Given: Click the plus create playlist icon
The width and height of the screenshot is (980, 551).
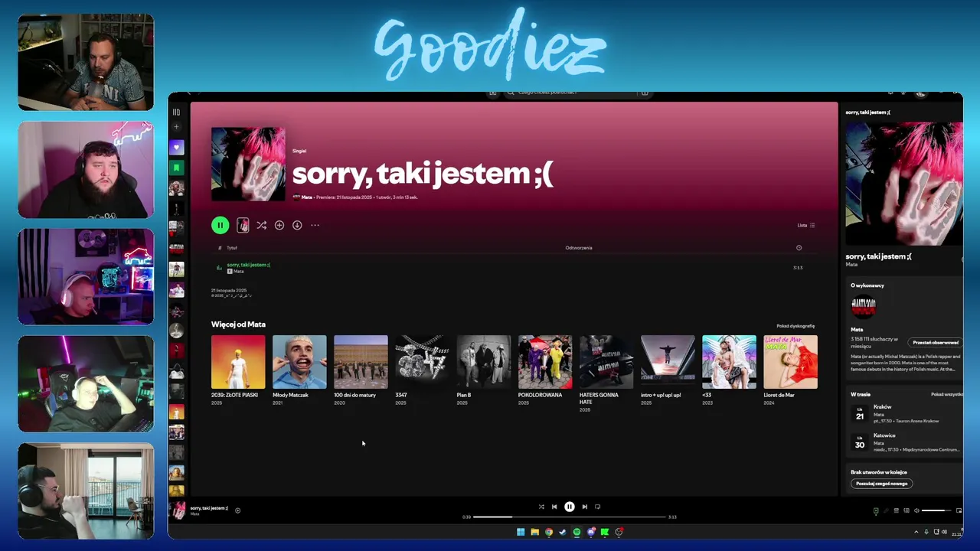Looking at the screenshot, I should 176,127.
